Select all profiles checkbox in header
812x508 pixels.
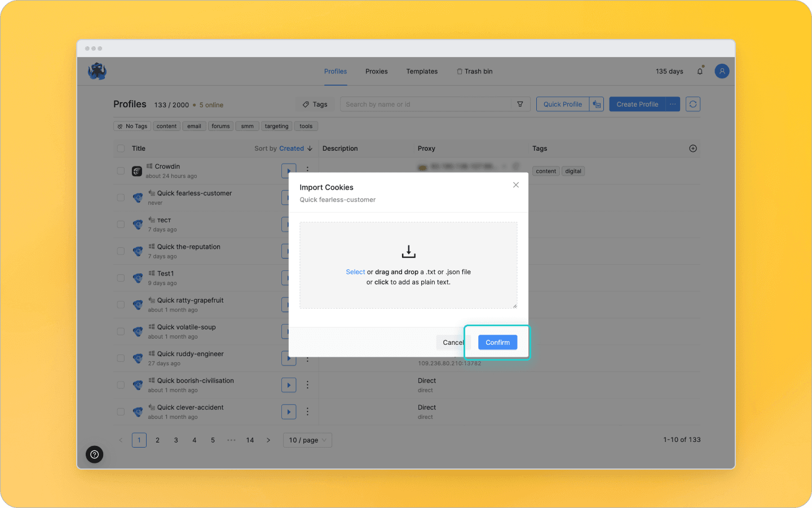[121, 148]
